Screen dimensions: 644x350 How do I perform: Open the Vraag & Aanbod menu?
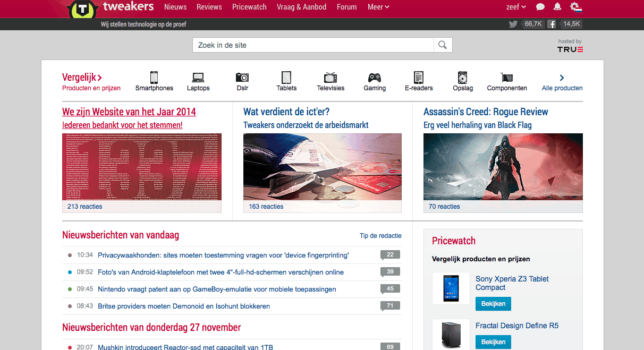(x=302, y=7)
